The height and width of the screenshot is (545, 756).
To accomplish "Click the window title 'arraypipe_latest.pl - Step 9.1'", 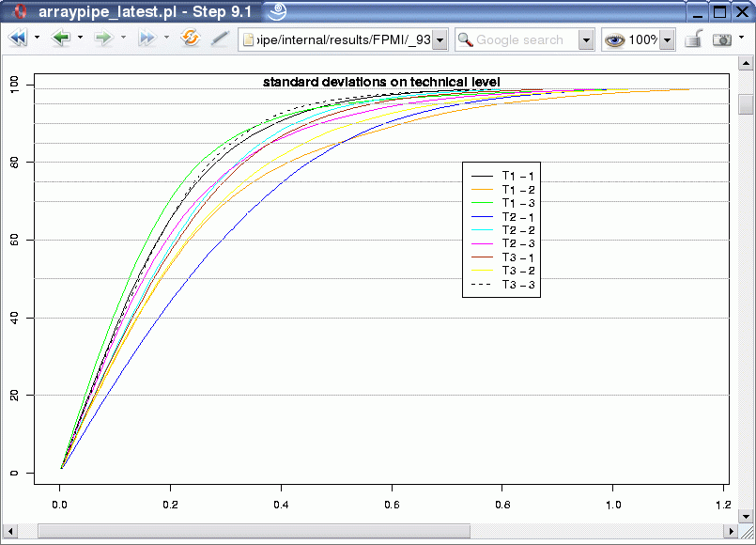I will [146, 11].
